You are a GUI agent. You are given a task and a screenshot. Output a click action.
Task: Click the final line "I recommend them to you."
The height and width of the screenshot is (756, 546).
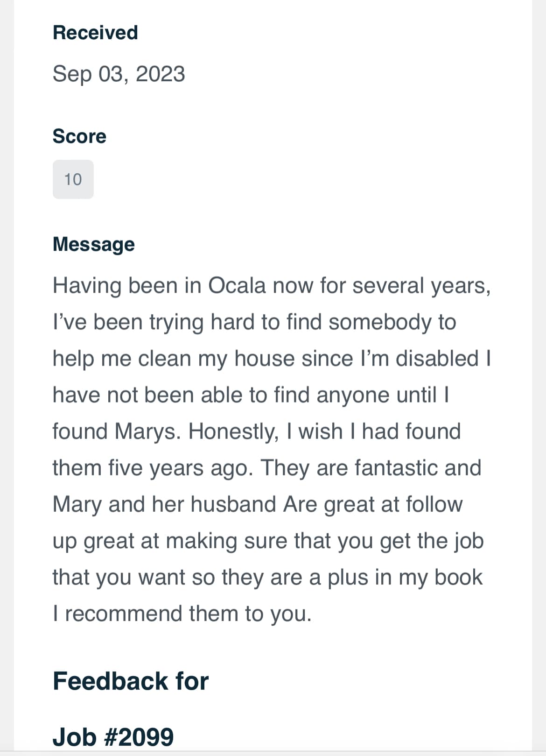click(182, 613)
